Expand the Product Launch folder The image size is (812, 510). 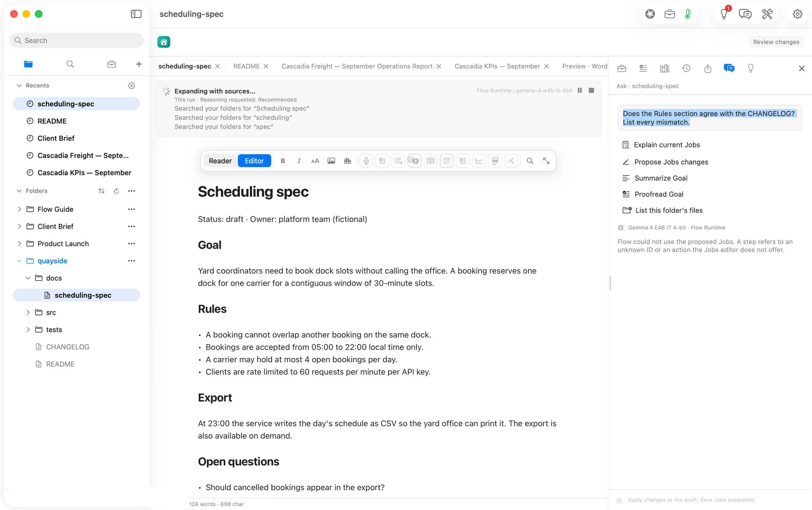tap(19, 244)
